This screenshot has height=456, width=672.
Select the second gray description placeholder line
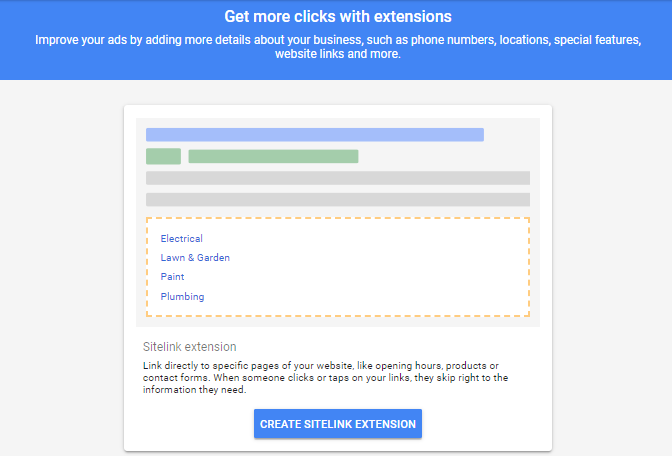[x=338, y=200]
